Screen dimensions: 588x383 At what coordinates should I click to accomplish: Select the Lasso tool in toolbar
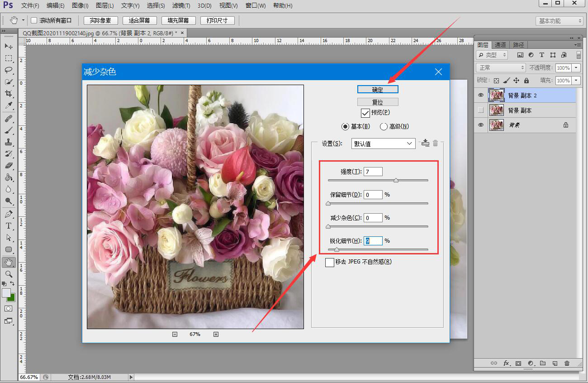point(9,70)
